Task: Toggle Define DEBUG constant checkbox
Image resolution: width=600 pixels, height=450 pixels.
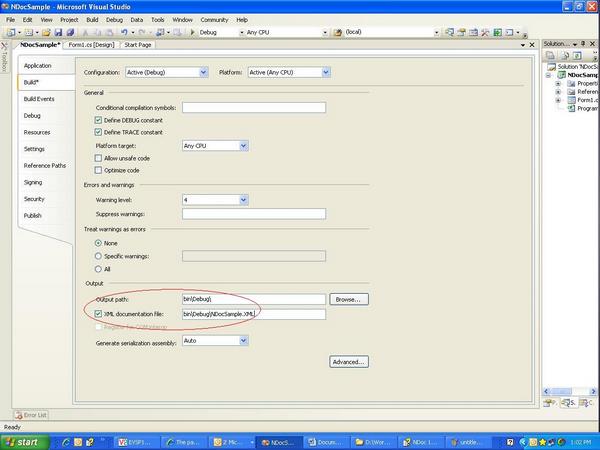Action: 98,120
